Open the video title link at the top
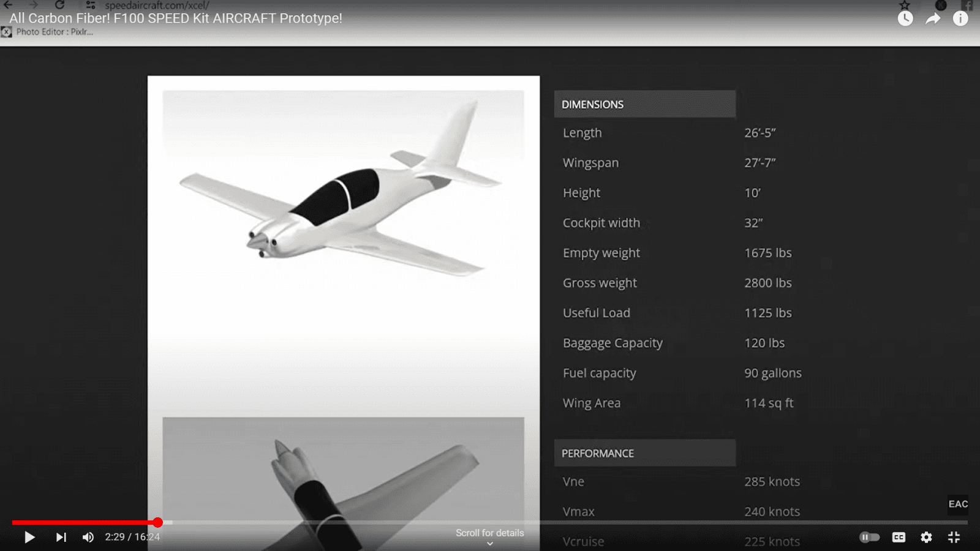 (176, 18)
